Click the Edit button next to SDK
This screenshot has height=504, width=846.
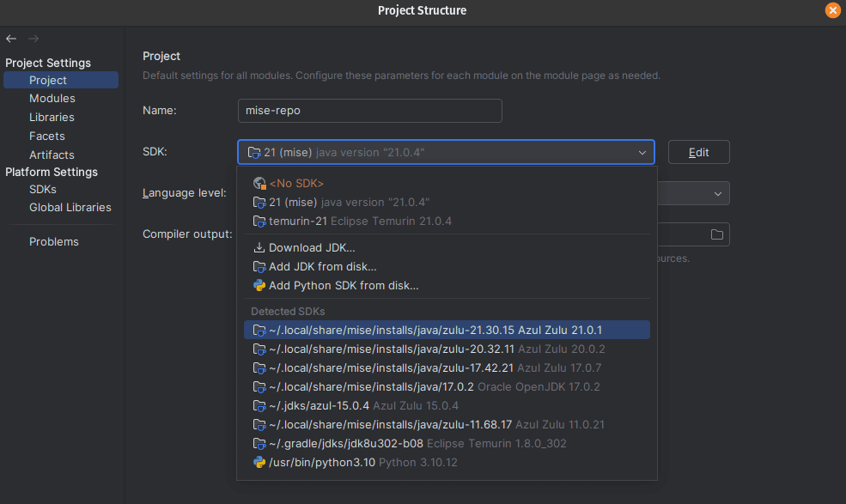[698, 151]
